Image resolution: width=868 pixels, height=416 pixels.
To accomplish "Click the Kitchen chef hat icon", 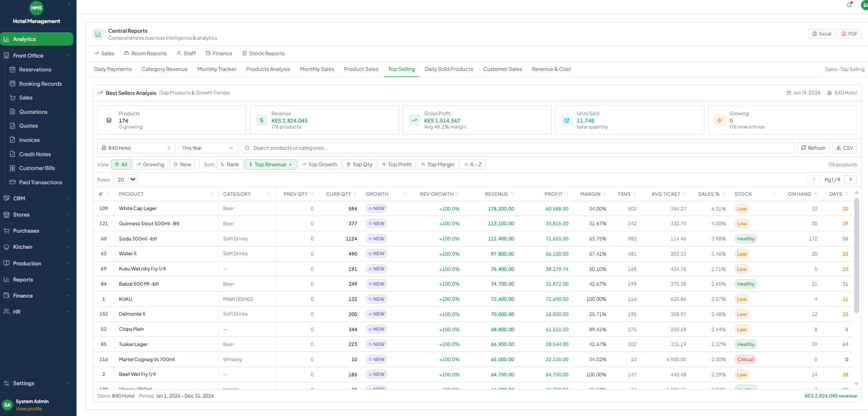I will (x=6, y=247).
